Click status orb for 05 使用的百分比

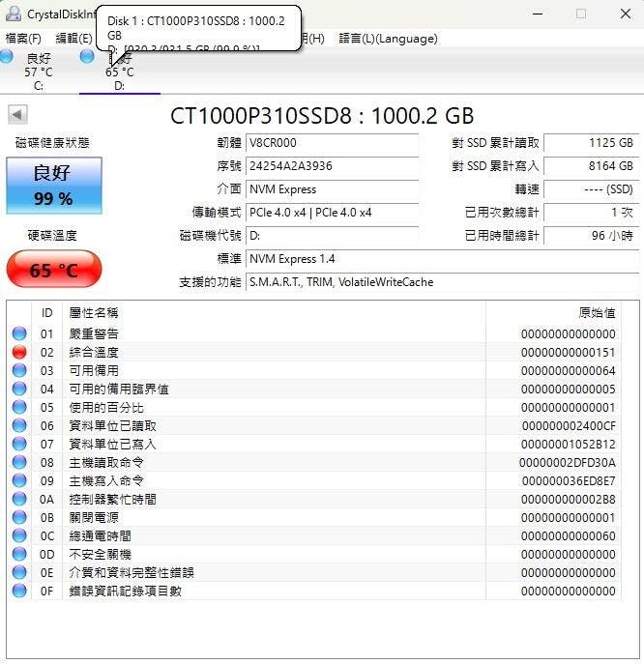pyautogui.click(x=19, y=407)
